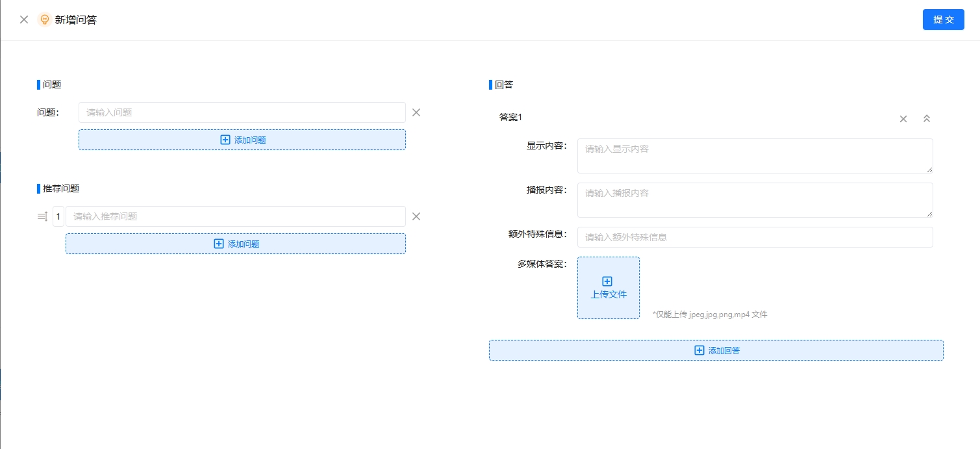Click the plus icon in the upload box
980x449 pixels.
(607, 281)
